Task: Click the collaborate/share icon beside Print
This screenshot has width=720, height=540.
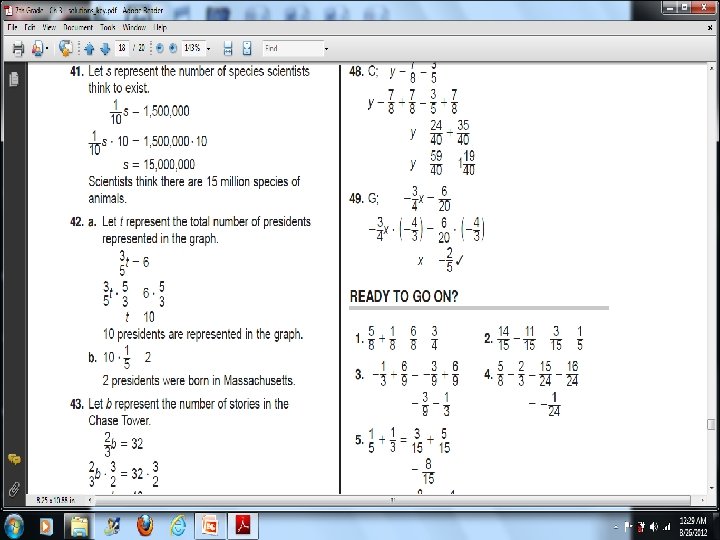Action: 37,48
